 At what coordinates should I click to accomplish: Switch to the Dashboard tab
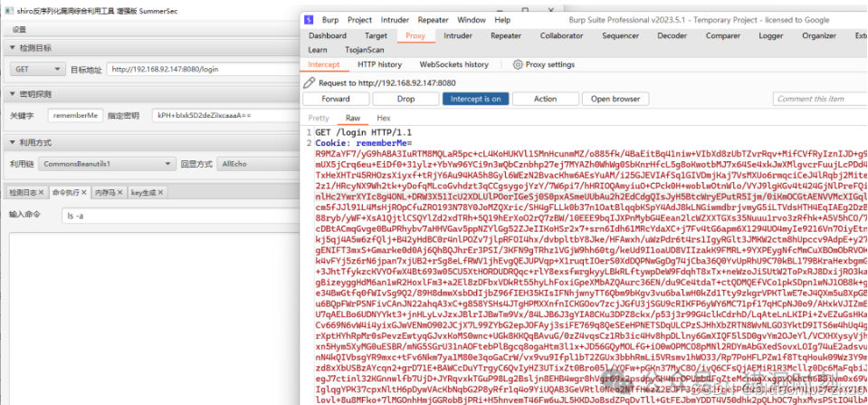point(328,35)
